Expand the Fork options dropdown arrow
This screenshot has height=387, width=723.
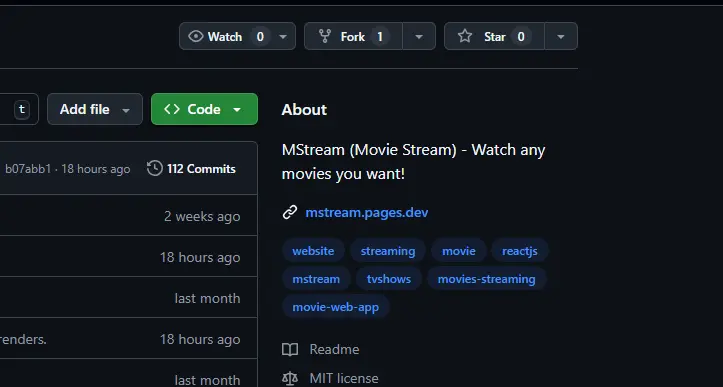coord(419,36)
